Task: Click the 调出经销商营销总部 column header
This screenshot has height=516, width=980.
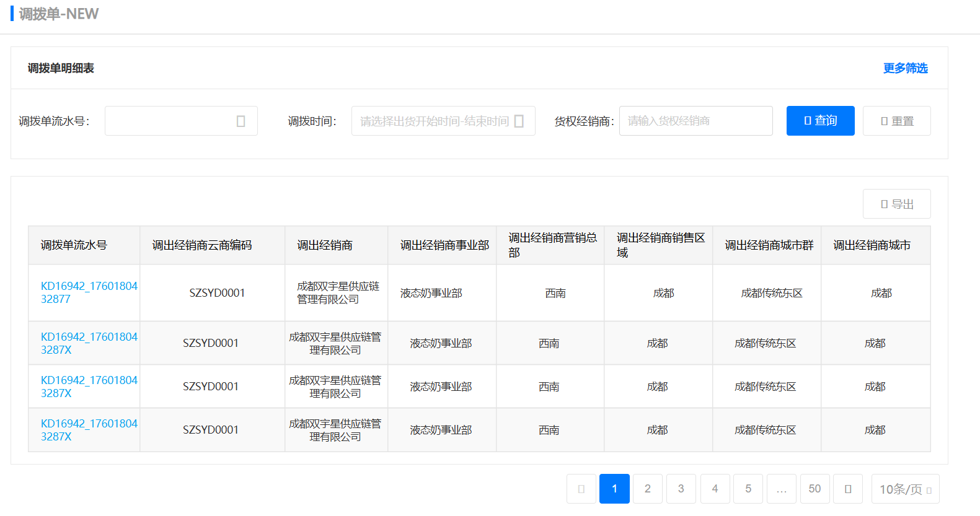Action: [x=550, y=245]
